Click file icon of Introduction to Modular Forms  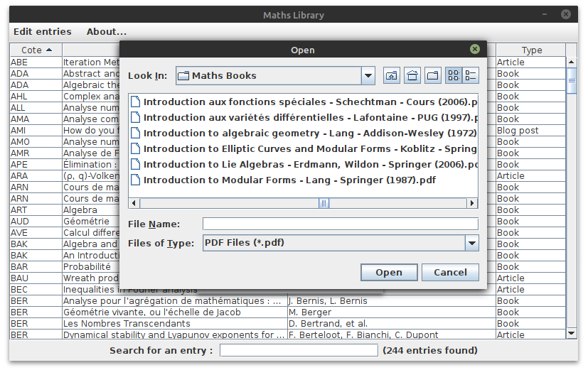[136, 180]
